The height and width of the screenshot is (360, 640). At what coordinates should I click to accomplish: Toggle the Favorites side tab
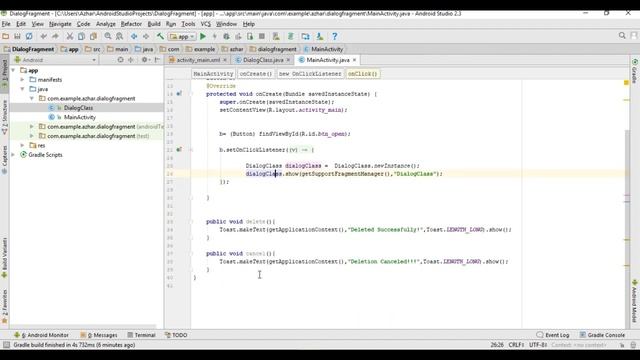4,307
